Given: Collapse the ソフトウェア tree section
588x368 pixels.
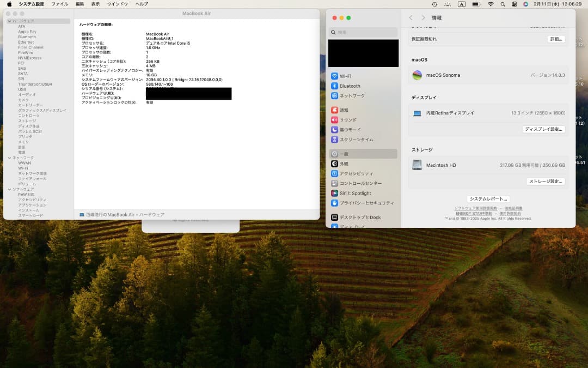Looking at the screenshot, I should 9,189.
